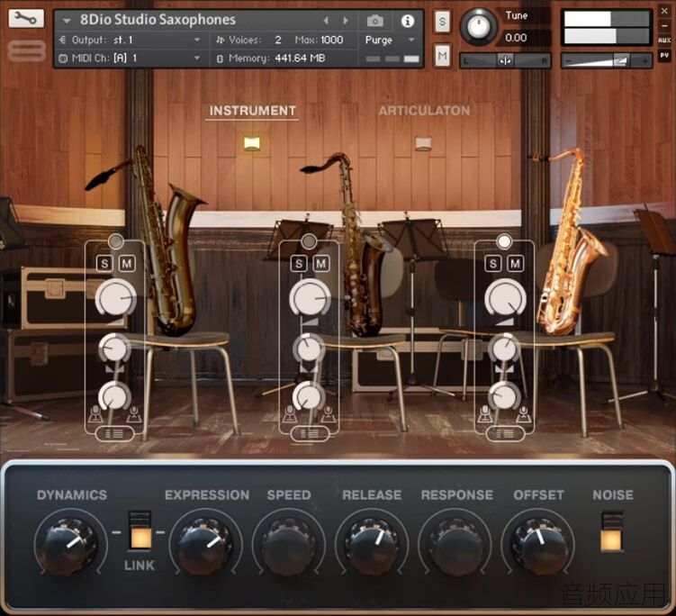Click the RELEASE knob
Screen dimensions: 676x616
[x=372, y=546]
